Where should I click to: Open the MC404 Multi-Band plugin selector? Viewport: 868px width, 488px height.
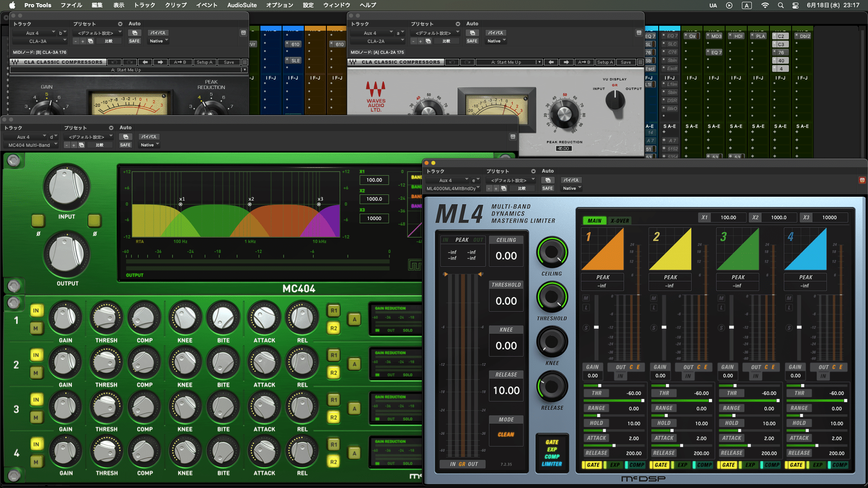[31, 145]
